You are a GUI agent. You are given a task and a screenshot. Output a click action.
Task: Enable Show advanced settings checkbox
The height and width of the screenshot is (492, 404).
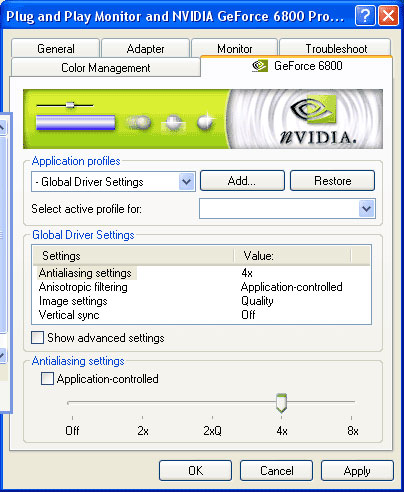click(x=37, y=337)
